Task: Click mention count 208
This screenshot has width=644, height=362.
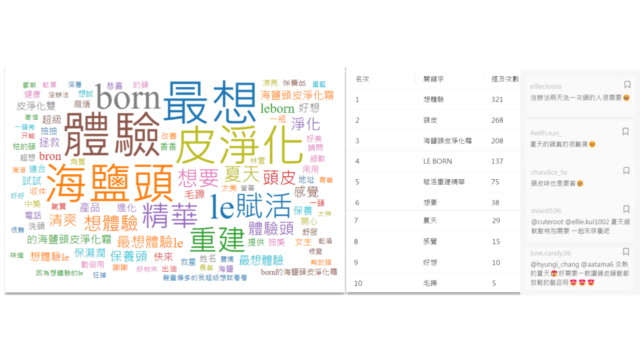Action: click(x=497, y=141)
